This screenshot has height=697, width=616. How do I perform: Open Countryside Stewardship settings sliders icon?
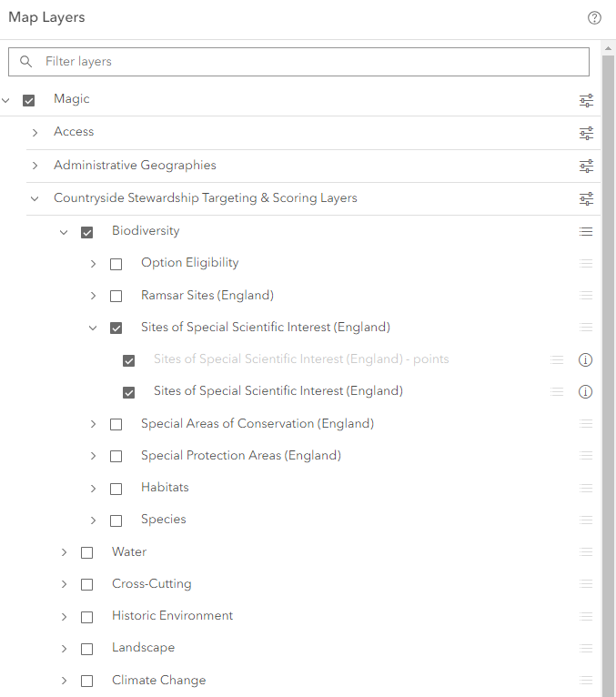click(586, 198)
